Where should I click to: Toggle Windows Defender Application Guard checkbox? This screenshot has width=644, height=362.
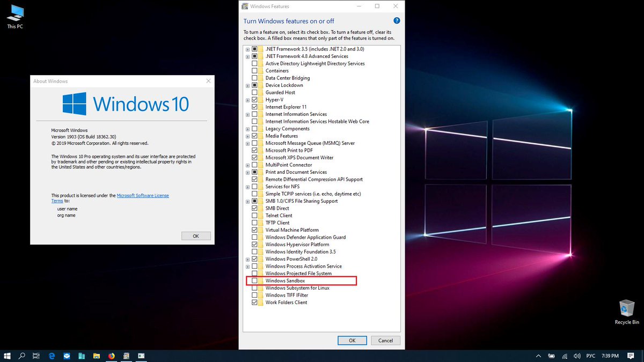[255, 237]
